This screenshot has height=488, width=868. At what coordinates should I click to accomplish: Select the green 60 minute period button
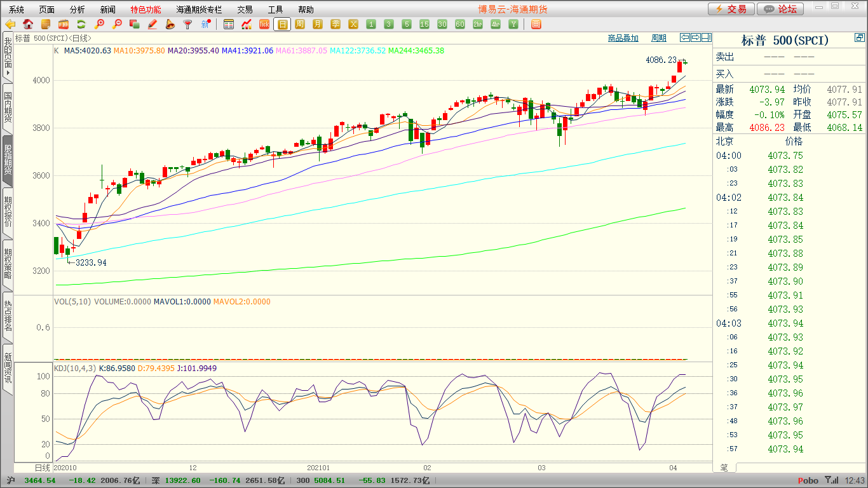(x=460, y=25)
